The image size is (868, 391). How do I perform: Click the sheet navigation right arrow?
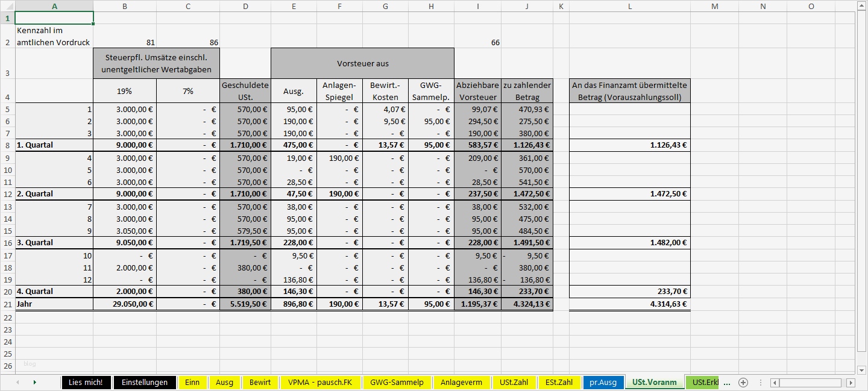[x=34, y=382]
